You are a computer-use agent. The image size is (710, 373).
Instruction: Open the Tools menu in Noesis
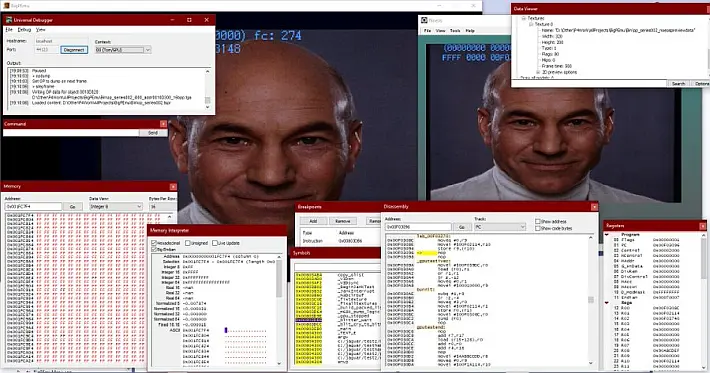pyautogui.click(x=455, y=31)
